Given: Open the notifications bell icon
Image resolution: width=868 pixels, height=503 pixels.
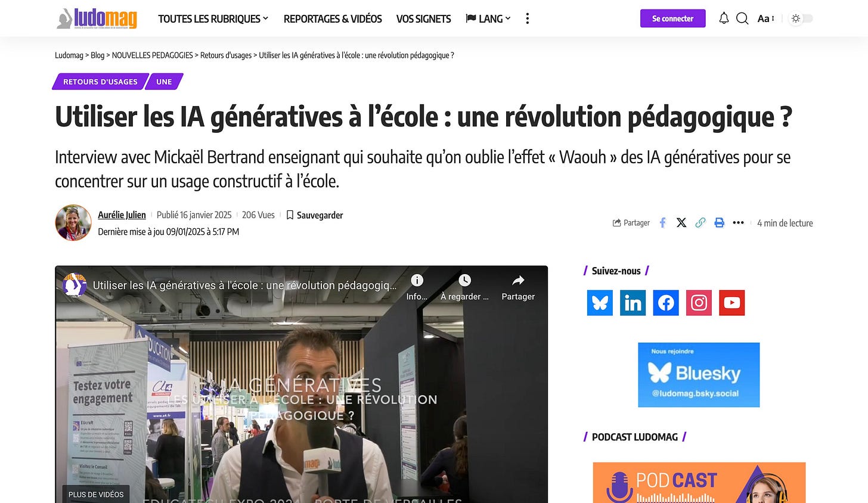Looking at the screenshot, I should (724, 18).
